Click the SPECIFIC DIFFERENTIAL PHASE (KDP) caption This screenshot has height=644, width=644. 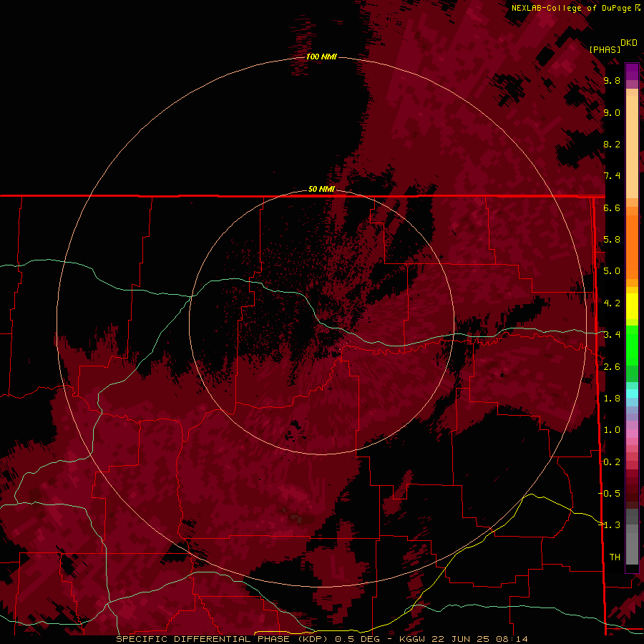(223, 639)
